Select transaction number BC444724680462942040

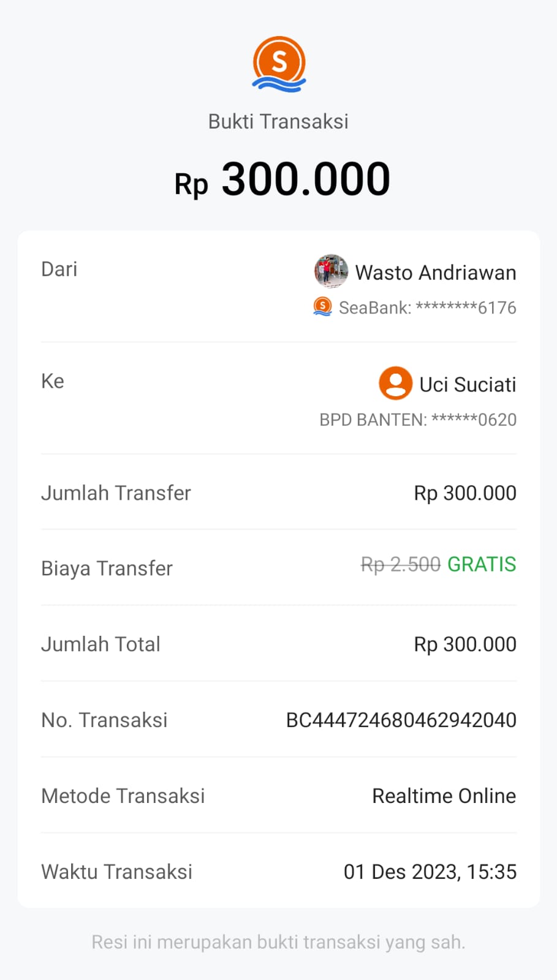tap(401, 720)
